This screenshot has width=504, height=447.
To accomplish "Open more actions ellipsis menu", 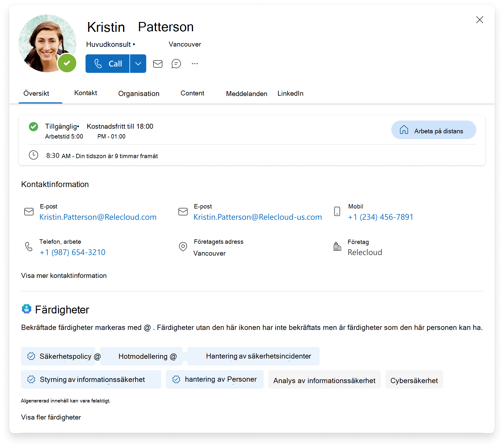I will tap(195, 64).
